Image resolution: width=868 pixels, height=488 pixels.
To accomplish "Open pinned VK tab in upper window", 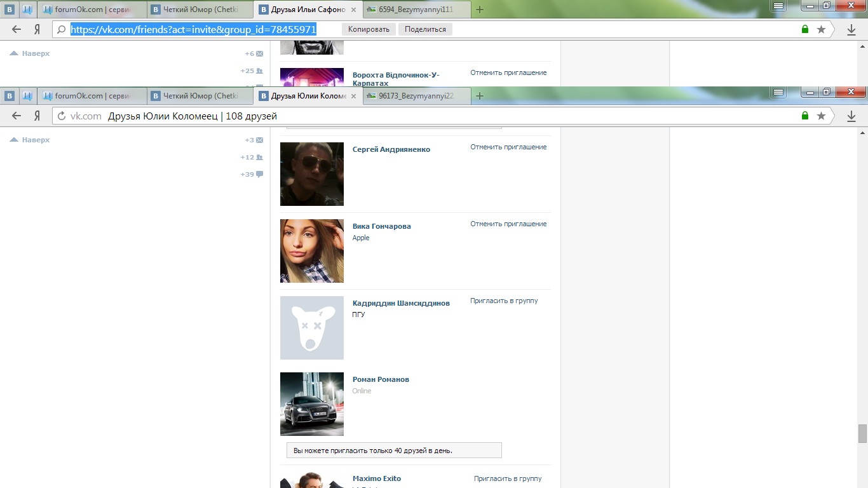I will 10,10.
